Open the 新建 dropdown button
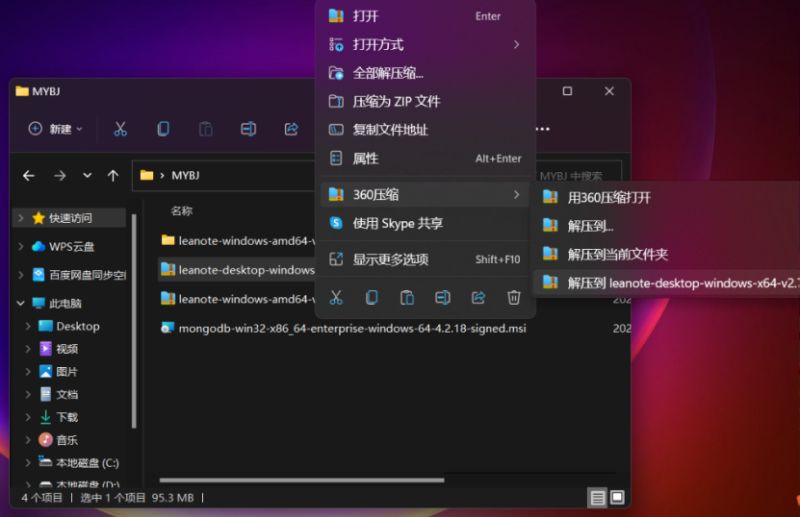The height and width of the screenshot is (517, 800). pyautogui.click(x=55, y=129)
